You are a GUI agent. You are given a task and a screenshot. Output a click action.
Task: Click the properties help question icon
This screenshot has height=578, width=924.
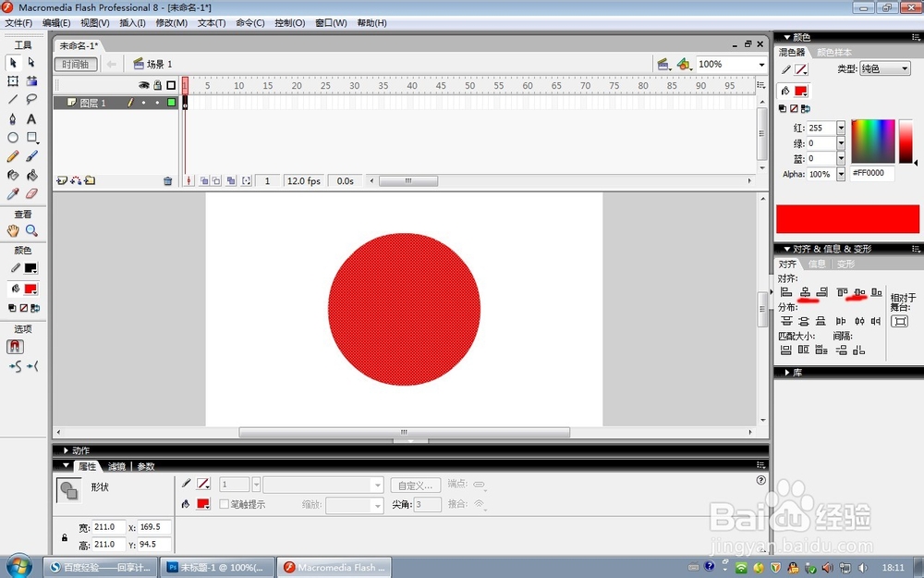[760, 480]
